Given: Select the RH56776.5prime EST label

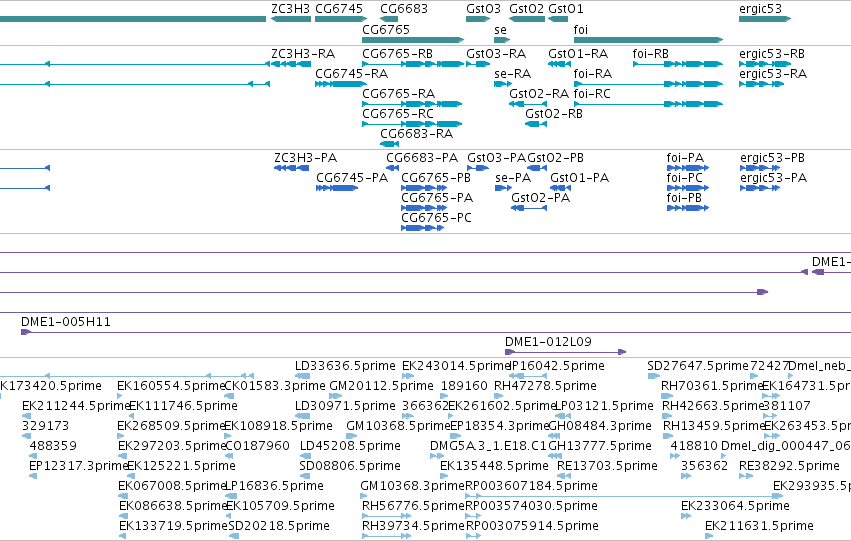Looking at the screenshot, I should [x=414, y=506].
